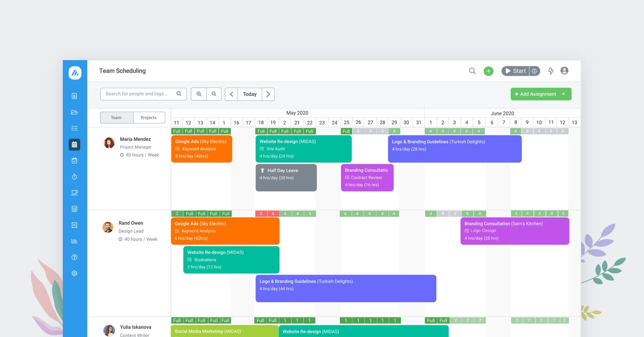This screenshot has height=337, width=644.
Task: Click the green plus add icon
Action: point(488,71)
